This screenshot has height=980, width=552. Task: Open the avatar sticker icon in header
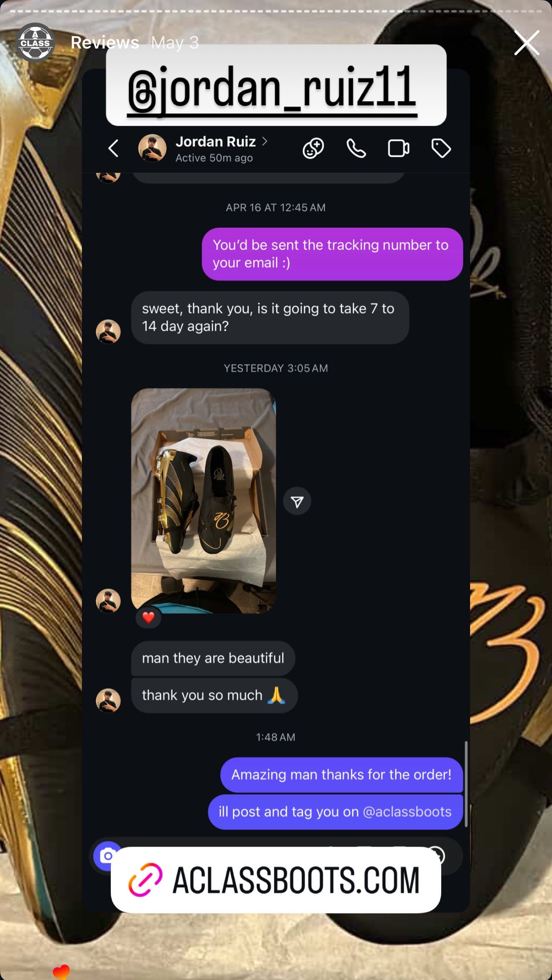coord(313,148)
